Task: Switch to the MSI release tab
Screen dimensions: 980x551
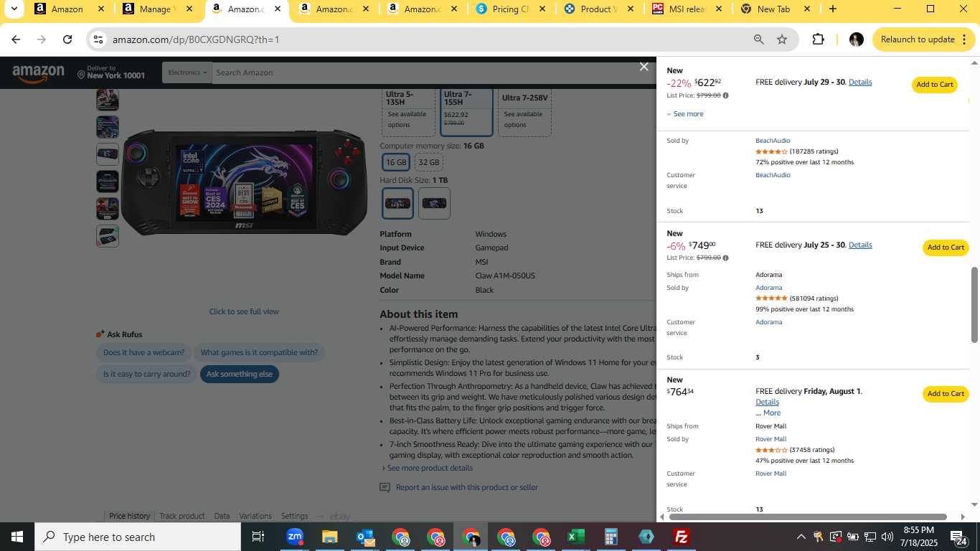Action: 687,9
